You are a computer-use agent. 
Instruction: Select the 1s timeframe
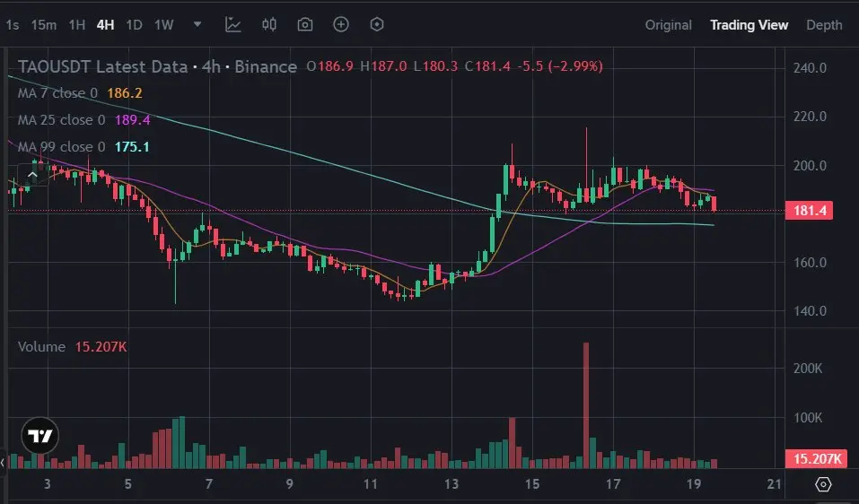click(12, 25)
